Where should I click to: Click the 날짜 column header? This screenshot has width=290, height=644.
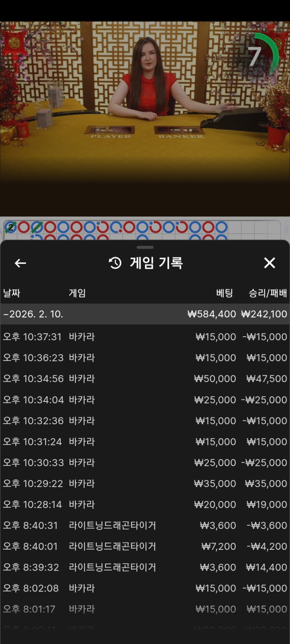click(x=12, y=293)
